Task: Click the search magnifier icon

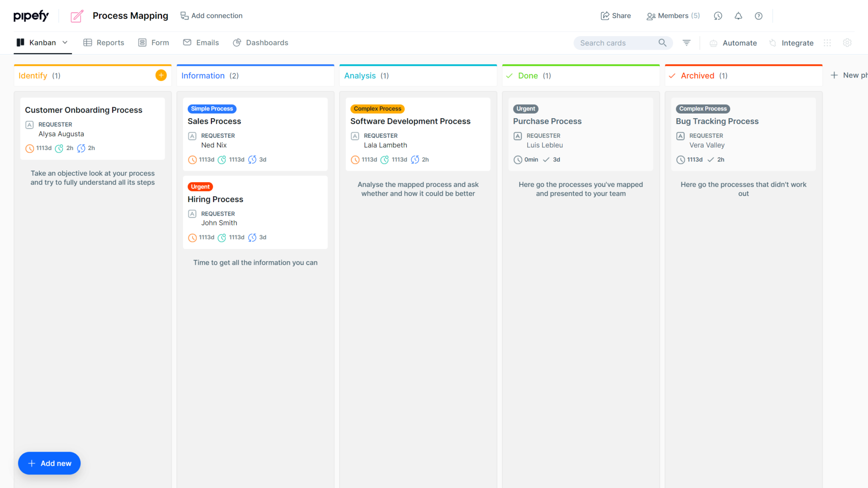Action: (662, 43)
